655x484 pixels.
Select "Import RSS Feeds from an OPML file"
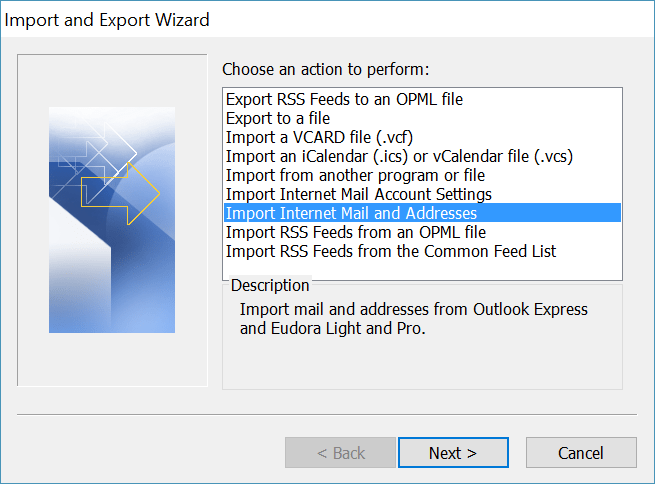pos(356,232)
